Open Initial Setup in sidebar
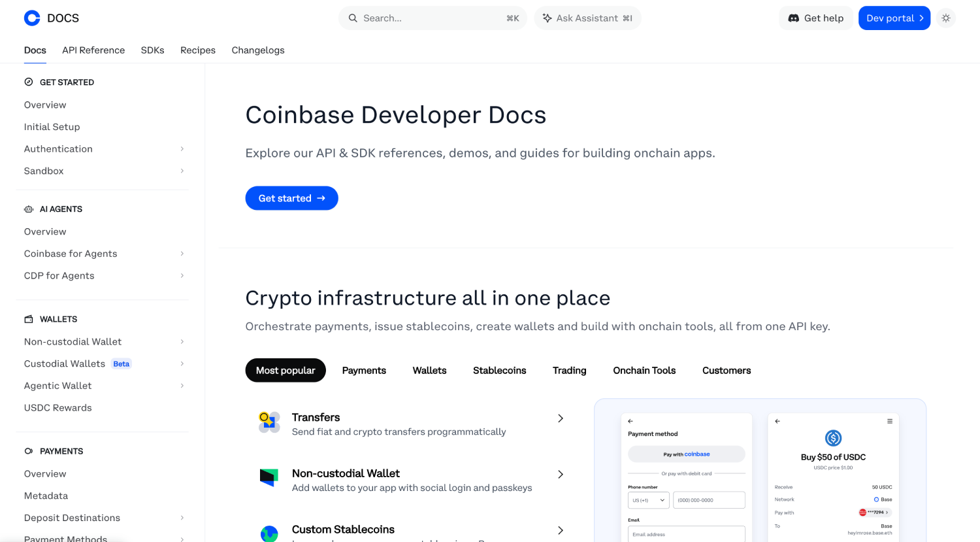 (52, 127)
